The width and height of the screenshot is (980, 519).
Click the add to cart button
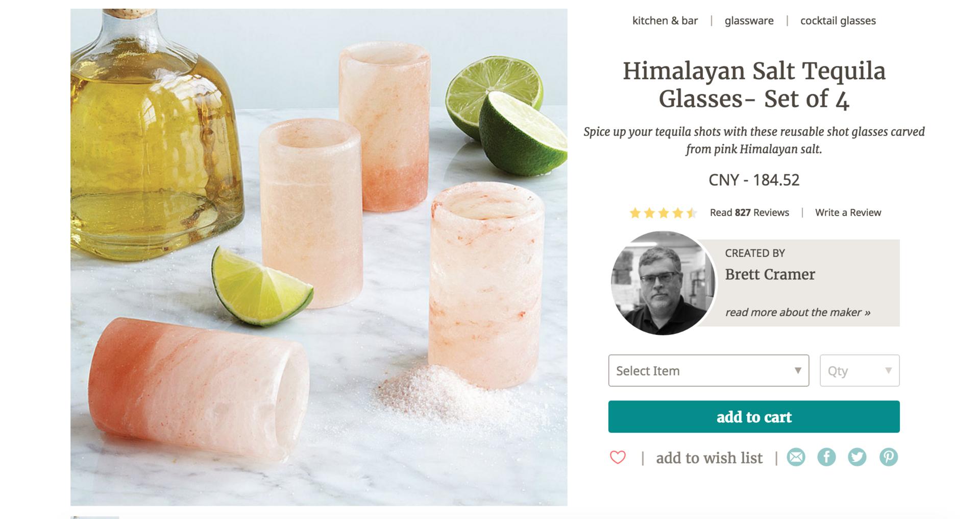pos(753,417)
